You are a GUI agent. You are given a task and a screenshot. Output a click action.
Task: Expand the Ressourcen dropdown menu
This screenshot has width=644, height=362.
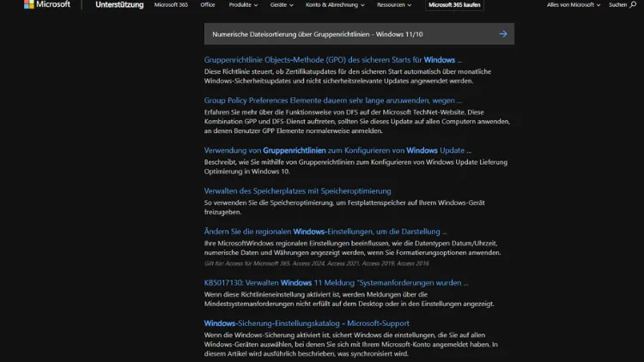point(394,5)
